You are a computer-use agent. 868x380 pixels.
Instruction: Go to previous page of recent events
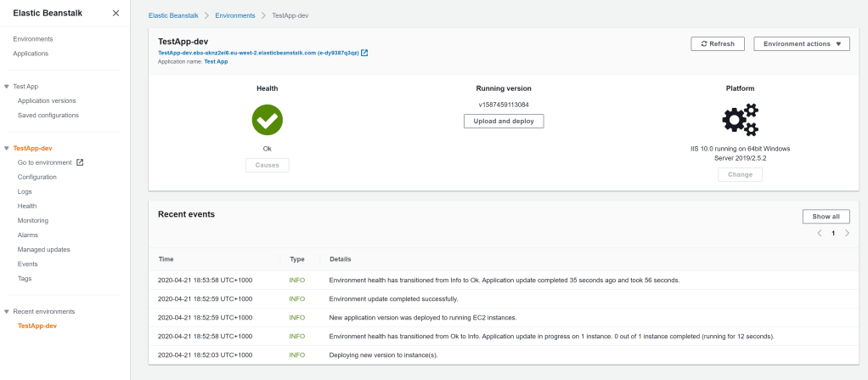pos(820,233)
